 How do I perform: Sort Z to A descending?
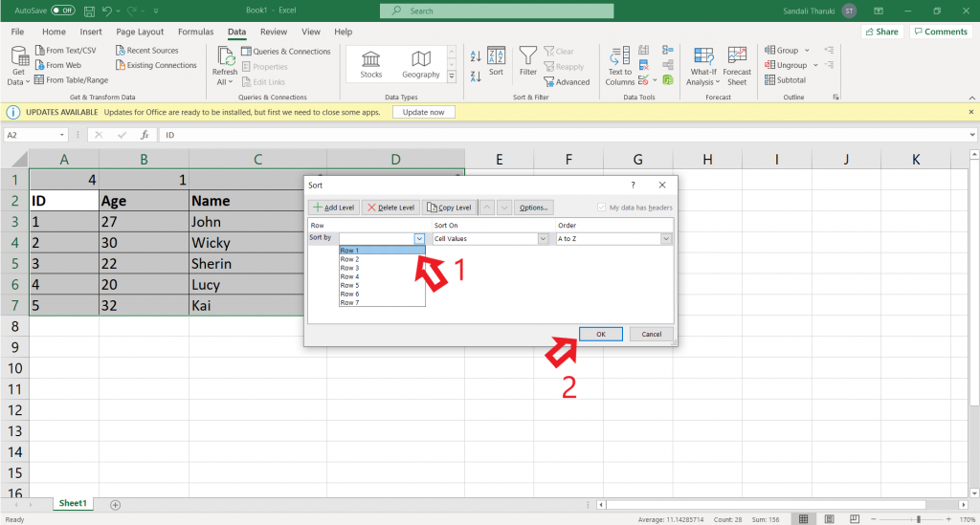coord(476,77)
